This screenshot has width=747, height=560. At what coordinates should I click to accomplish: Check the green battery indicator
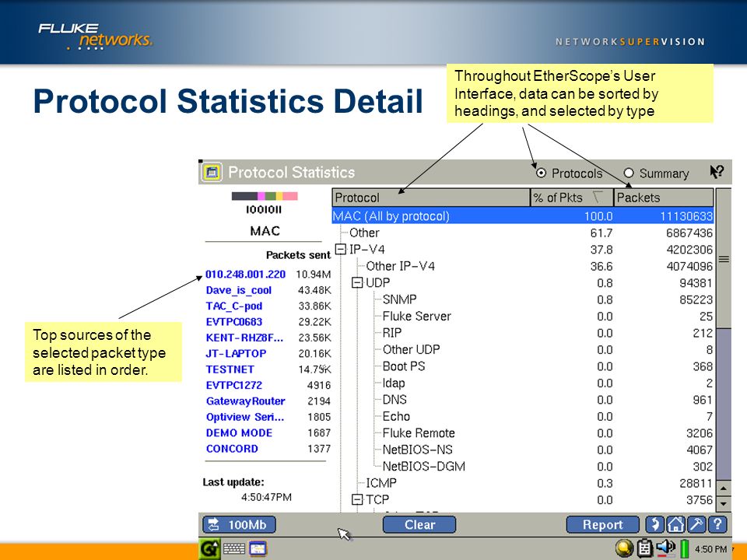685,548
